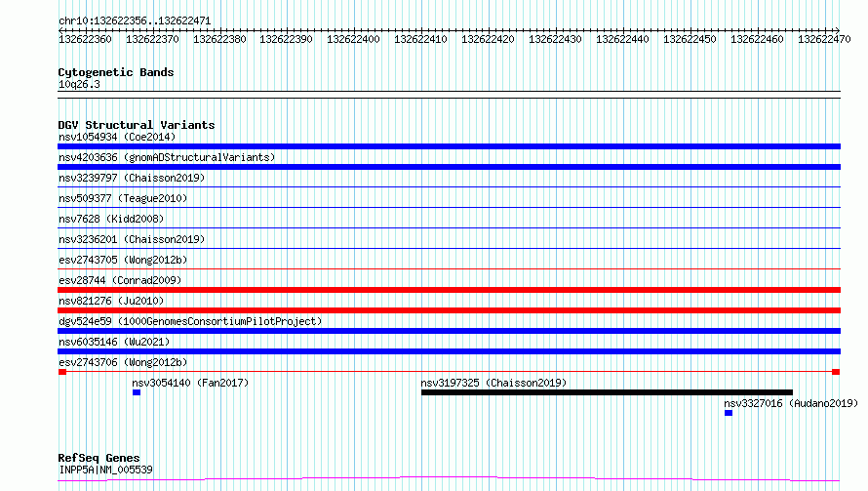Viewport: 868px width, 491px height.
Task: Click the nsv7628 (Kidd2008) label
Action: (x=111, y=219)
